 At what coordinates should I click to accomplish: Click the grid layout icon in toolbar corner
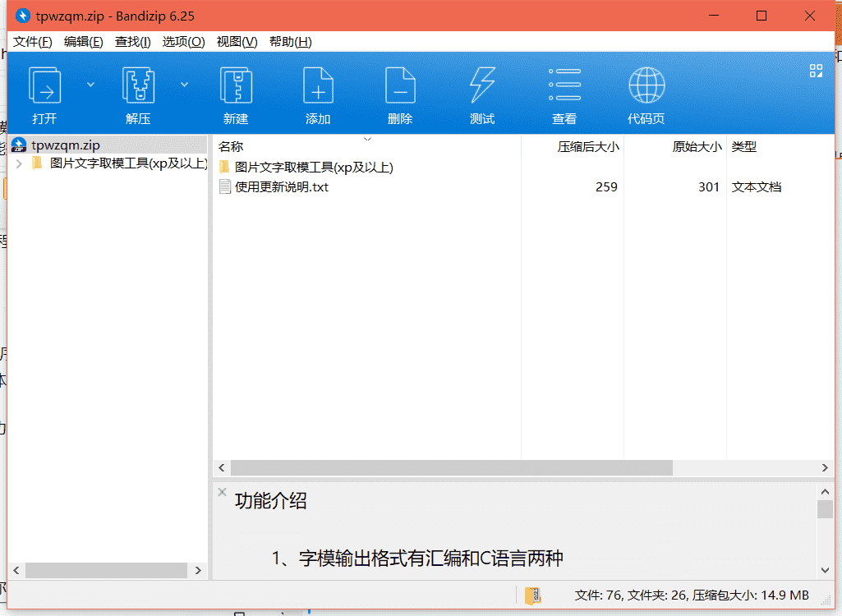(x=816, y=71)
